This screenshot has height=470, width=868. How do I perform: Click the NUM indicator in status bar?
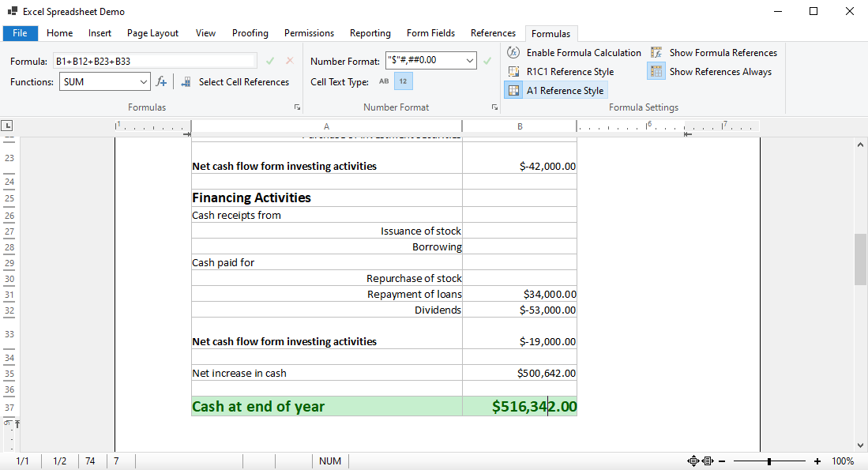point(330,461)
